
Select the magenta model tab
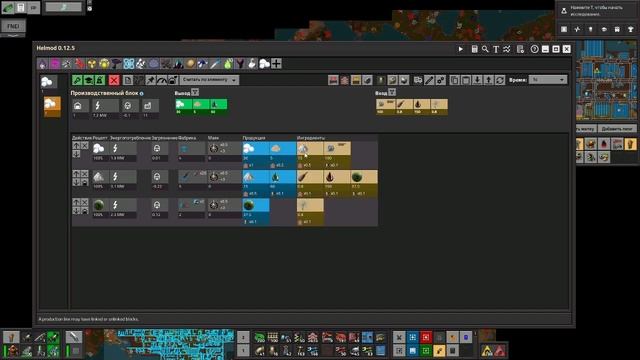[55, 64]
